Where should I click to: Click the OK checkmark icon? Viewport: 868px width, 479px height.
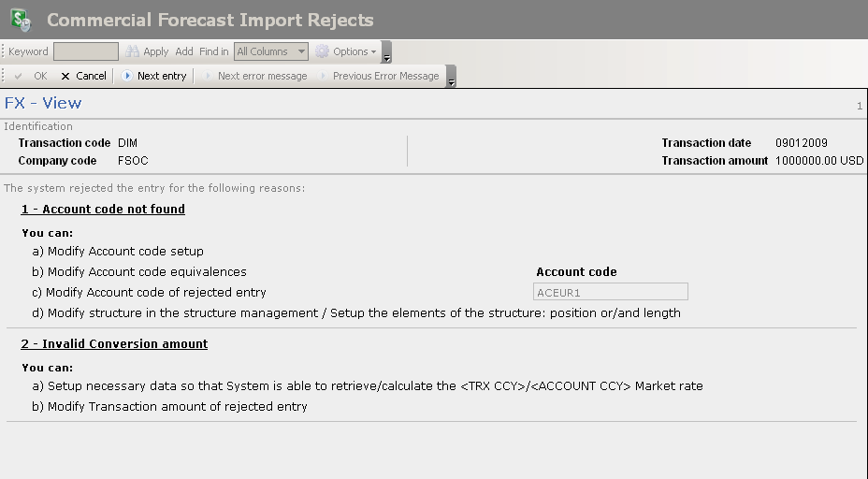pos(19,76)
